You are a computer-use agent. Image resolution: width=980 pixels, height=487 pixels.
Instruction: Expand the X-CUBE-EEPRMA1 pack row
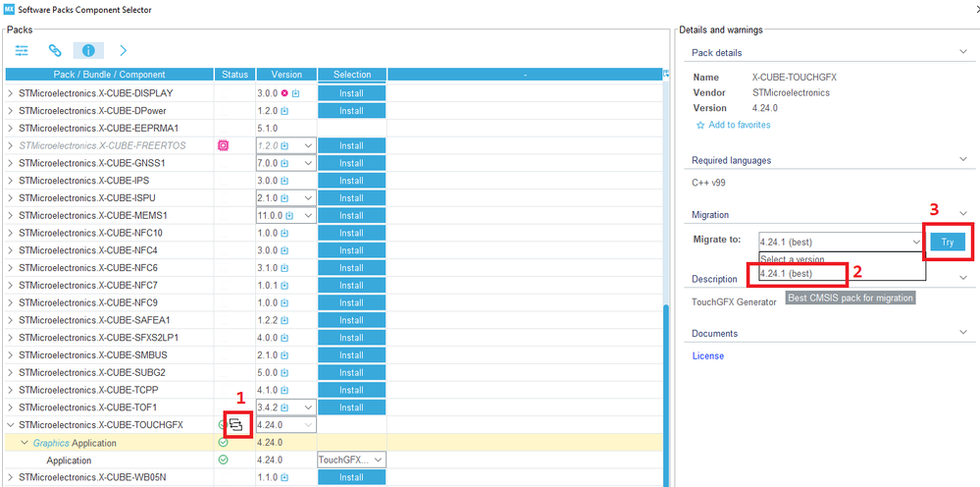[x=10, y=129]
